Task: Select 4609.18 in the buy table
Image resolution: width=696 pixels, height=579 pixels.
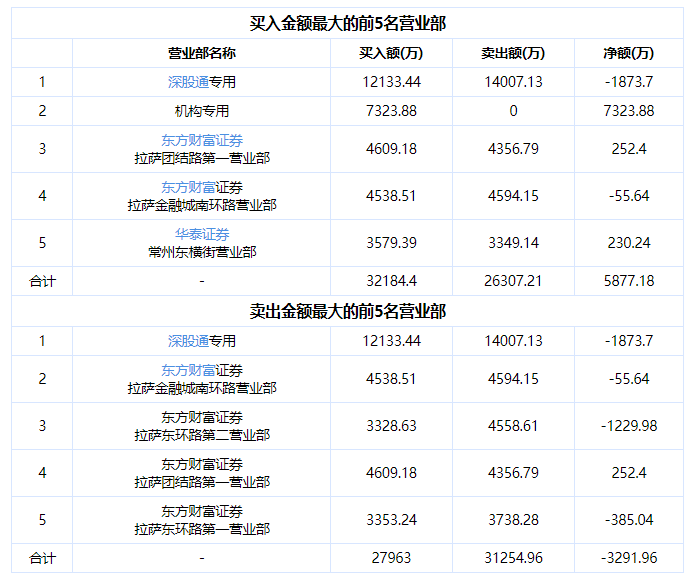Action: tap(391, 149)
